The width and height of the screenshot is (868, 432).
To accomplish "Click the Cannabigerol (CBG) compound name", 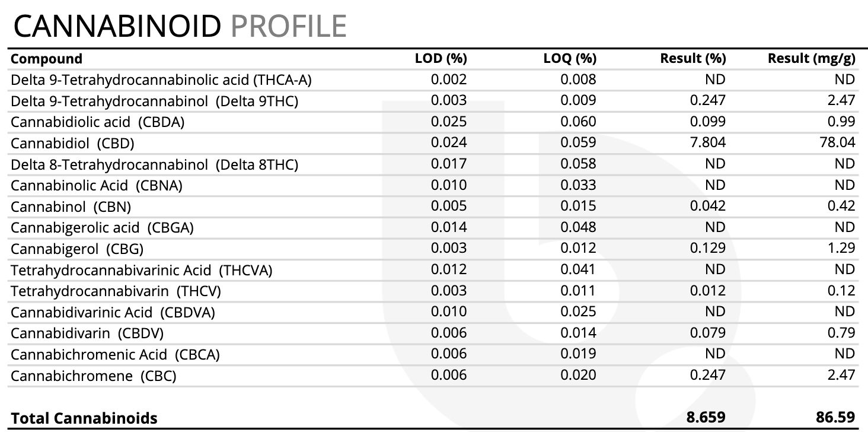I will point(77,249).
